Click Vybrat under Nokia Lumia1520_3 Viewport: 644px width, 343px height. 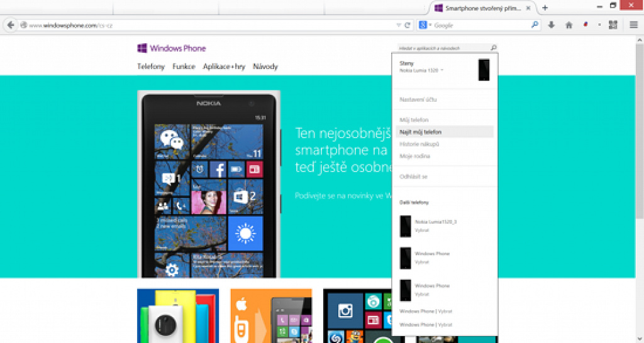click(422, 230)
